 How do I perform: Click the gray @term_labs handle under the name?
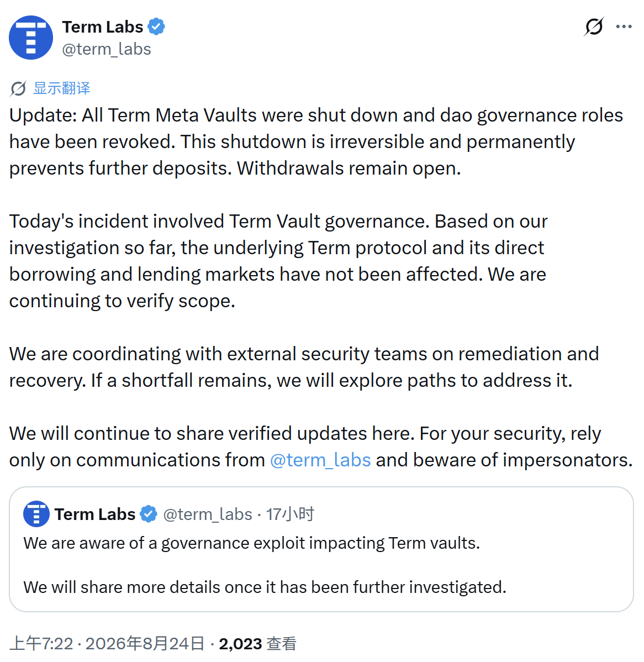(x=107, y=49)
